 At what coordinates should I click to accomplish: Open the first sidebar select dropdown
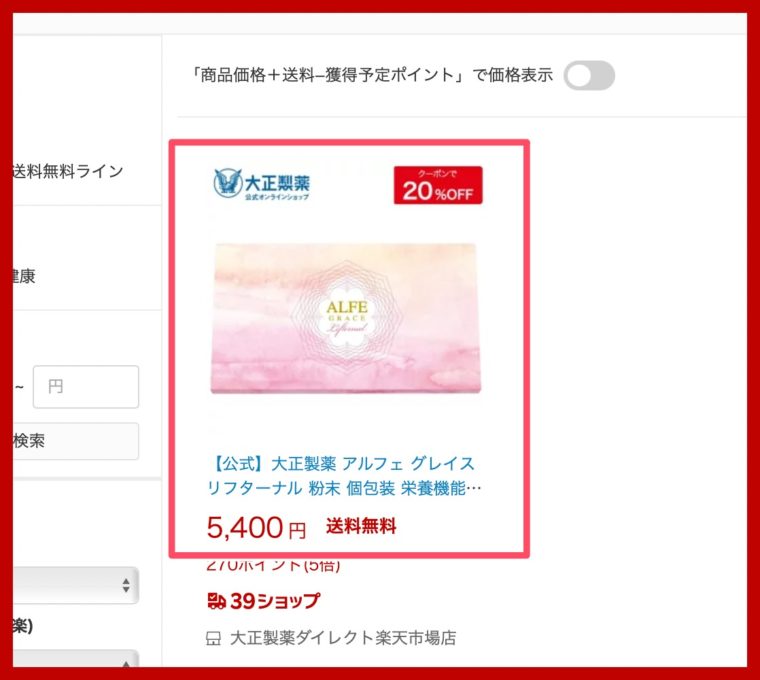pos(76,585)
